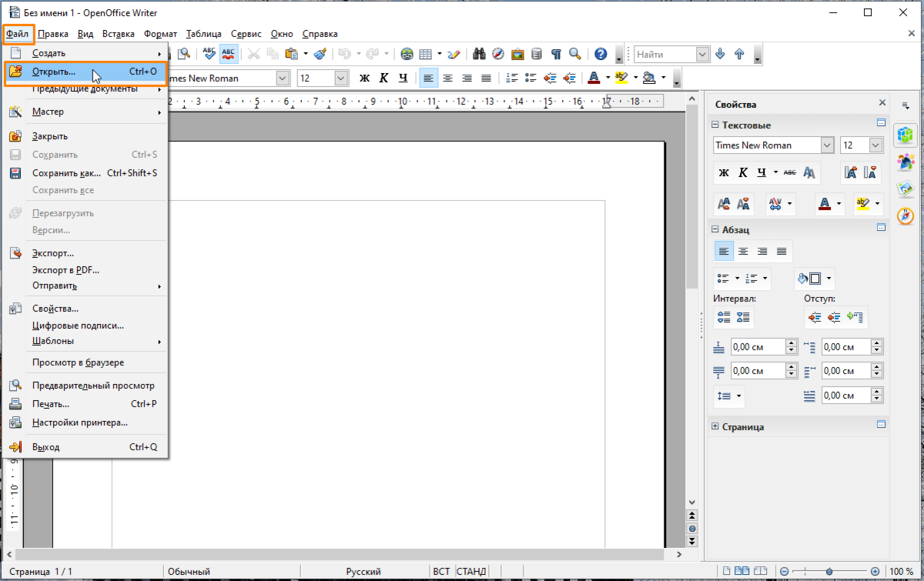This screenshot has height=581, width=924.
Task: Open sidebar font size dropdown arrow
Action: point(876,145)
